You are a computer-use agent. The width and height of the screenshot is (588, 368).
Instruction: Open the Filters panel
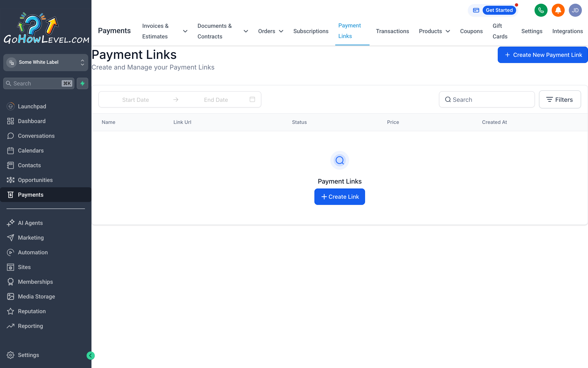(x=560, y=99)
